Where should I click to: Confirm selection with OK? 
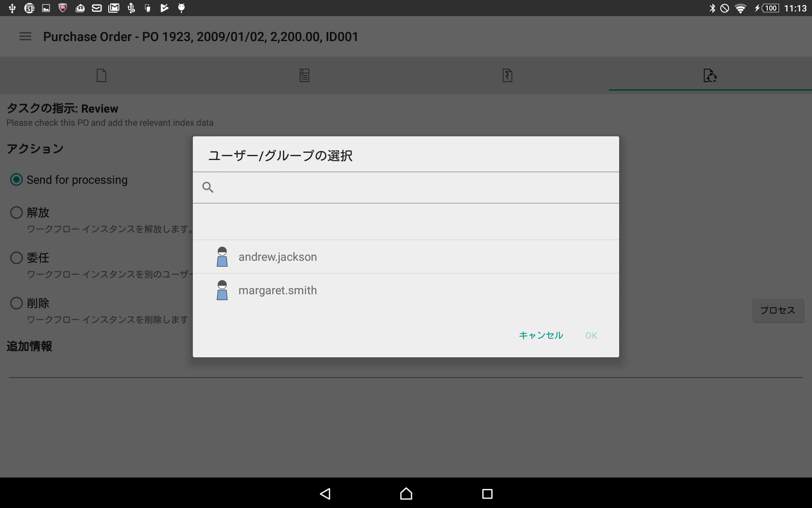pyautogui.click(x=591, y=335)
